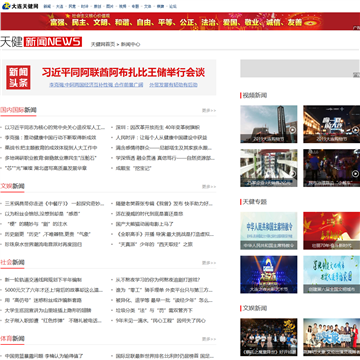Image resolution: width=360 pixels, height=360 pixels.
Task: Open “天真派”少年的“西天取经”之旅 article
Action: (155, 244)
